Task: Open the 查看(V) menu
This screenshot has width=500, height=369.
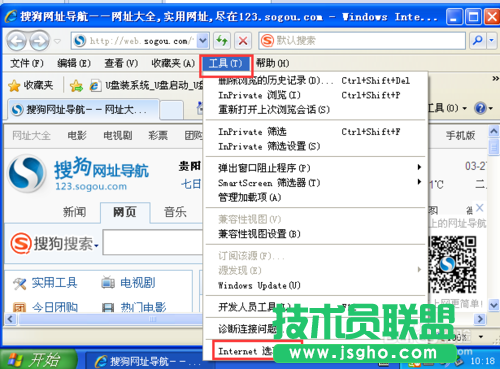Action: (x=121, y=63)
